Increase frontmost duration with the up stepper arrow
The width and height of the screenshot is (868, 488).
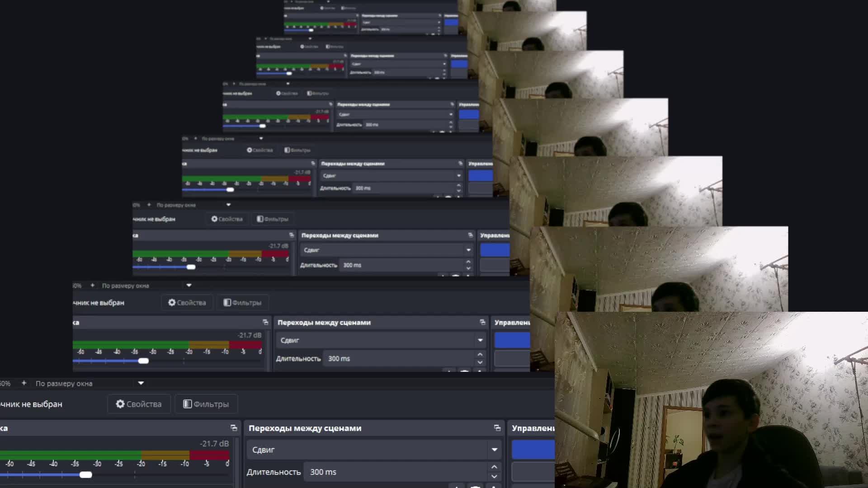(x=494, y=467)
